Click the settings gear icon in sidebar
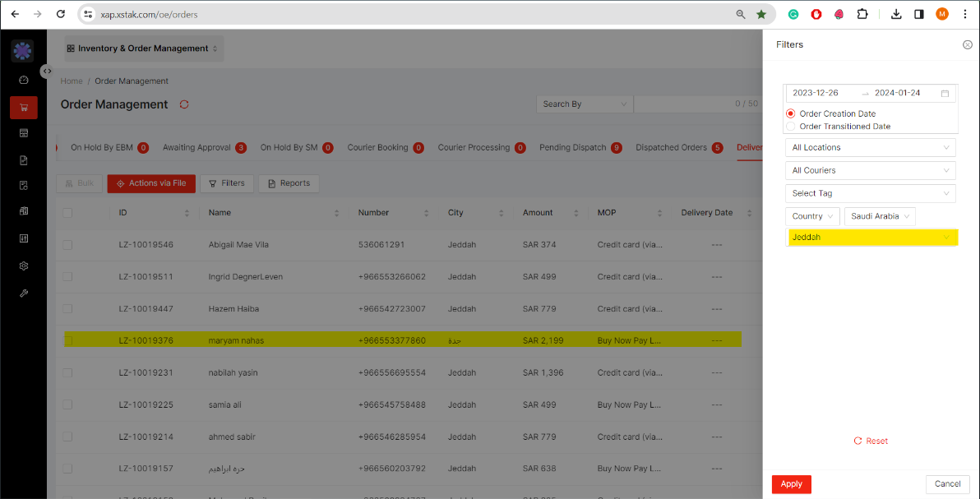The width and height of the screenshot is (980, 499). point(23,266)
